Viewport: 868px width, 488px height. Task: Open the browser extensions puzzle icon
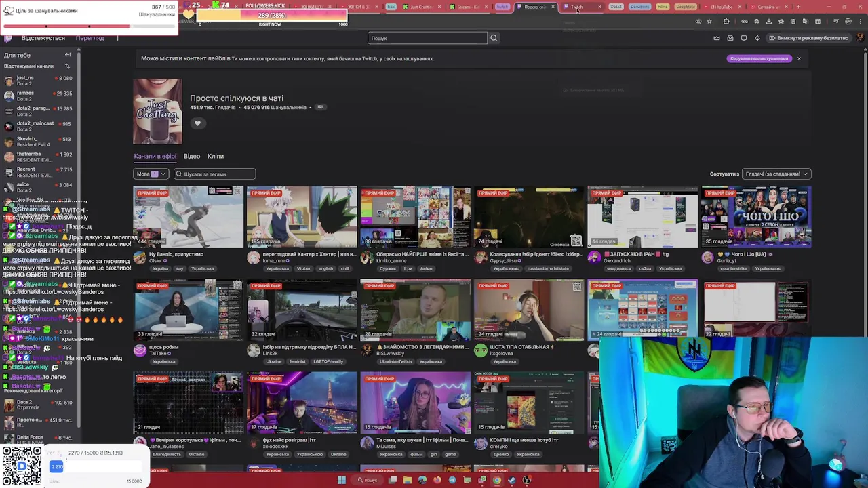[726, 21]
